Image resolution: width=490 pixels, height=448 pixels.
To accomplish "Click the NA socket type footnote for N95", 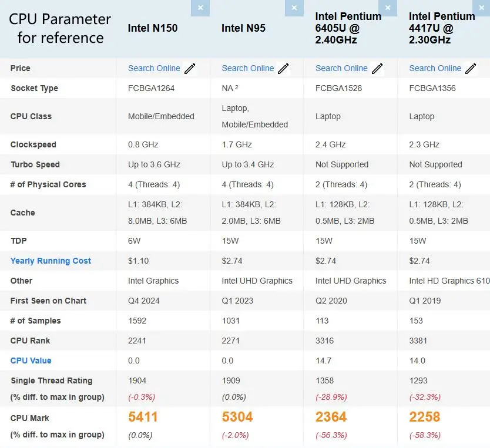I will pos(237,87).
